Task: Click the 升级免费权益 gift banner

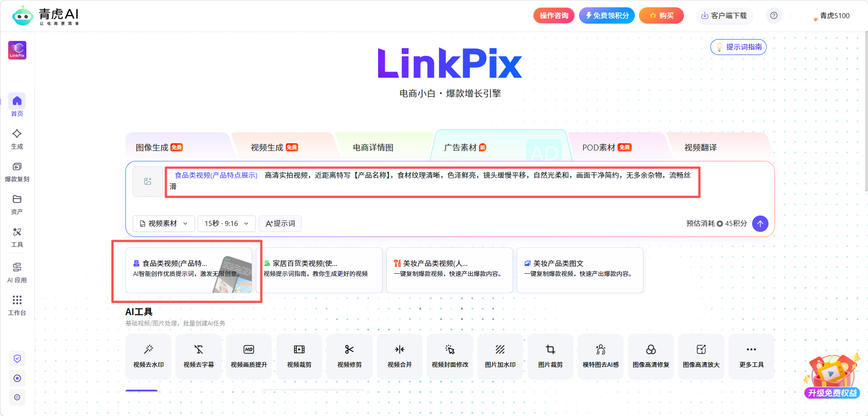Action: point(832,376)
